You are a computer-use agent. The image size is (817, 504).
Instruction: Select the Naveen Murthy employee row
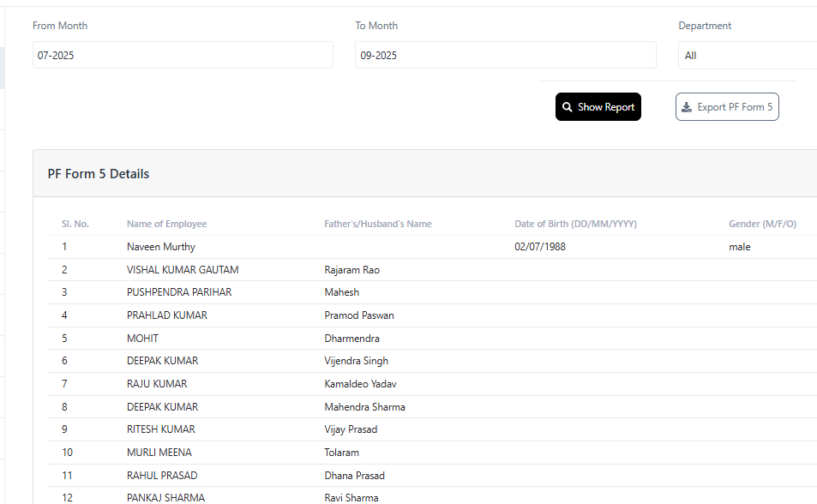(x=161, y=247)
